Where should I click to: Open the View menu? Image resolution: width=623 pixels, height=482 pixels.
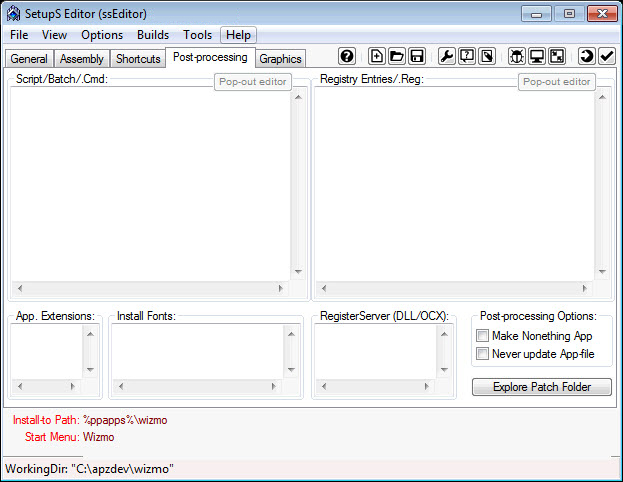click(x=54, y=35)
